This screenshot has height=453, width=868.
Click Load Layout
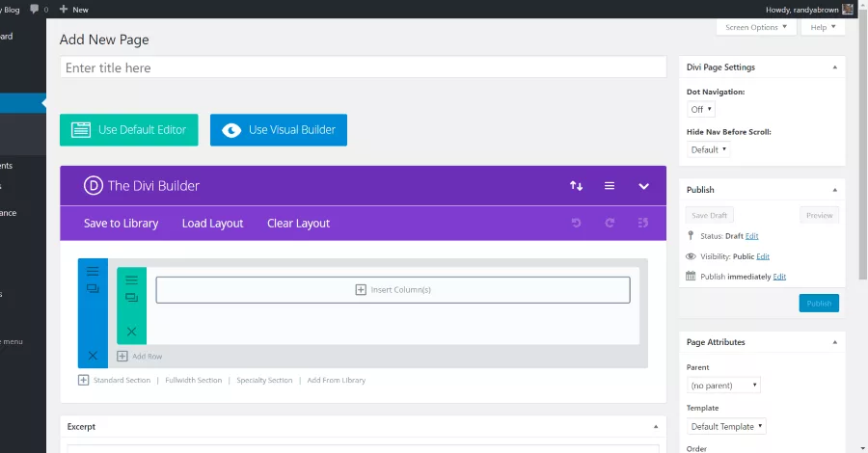(212, 223)
